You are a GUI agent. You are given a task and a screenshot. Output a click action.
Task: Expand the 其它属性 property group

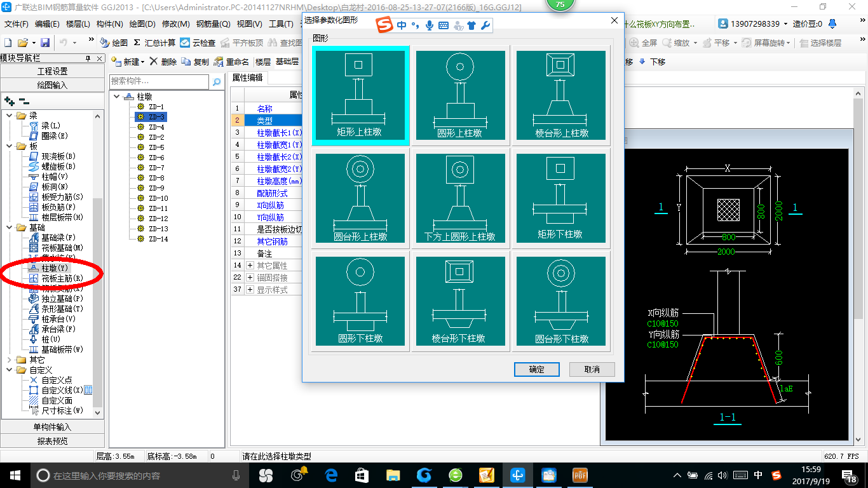250,265
